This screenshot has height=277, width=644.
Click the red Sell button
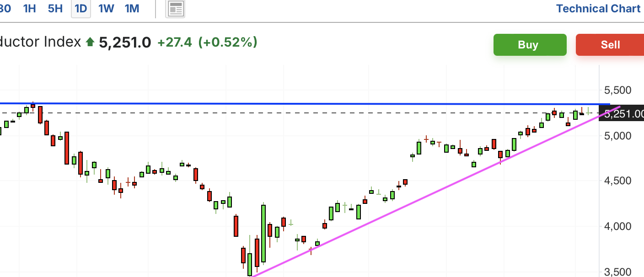(x=610, y=45)
